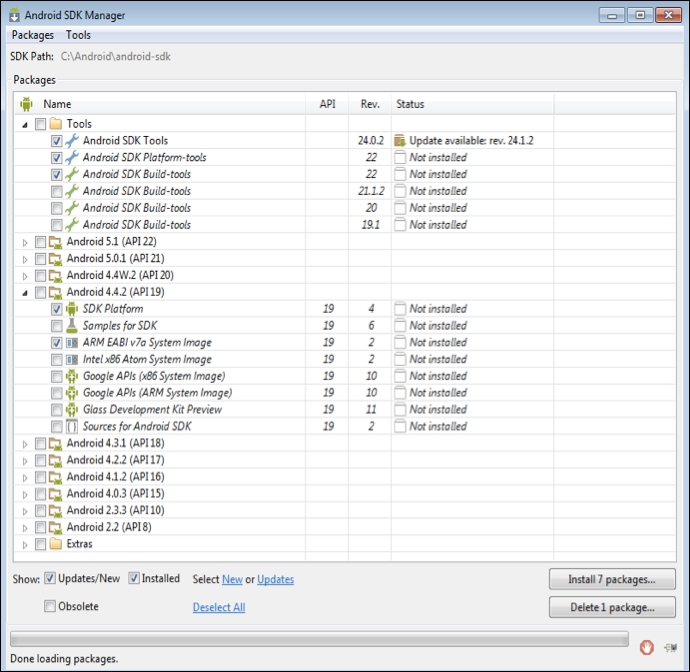The image size is (690, 672).
Task: Uncheck the Android SDK Tools checkbox
Action: point(56,141)
